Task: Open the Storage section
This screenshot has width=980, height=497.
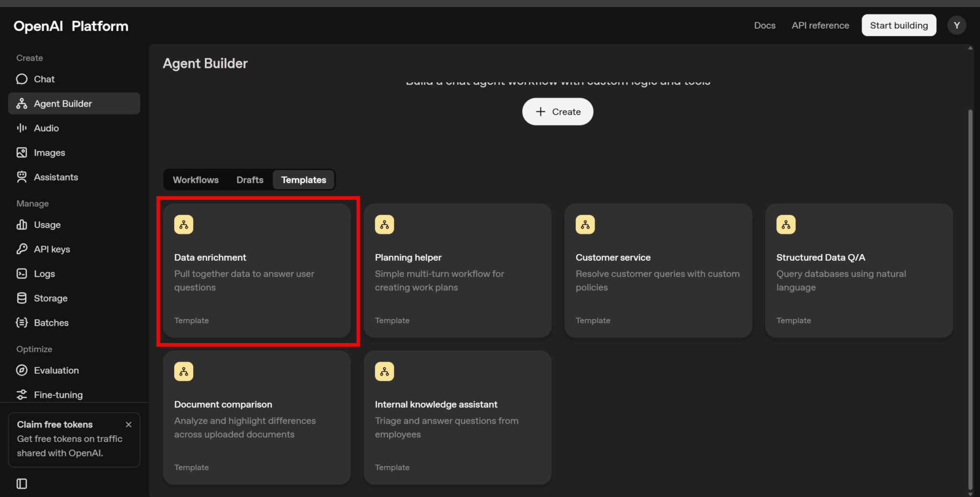Action: point(50,298)
